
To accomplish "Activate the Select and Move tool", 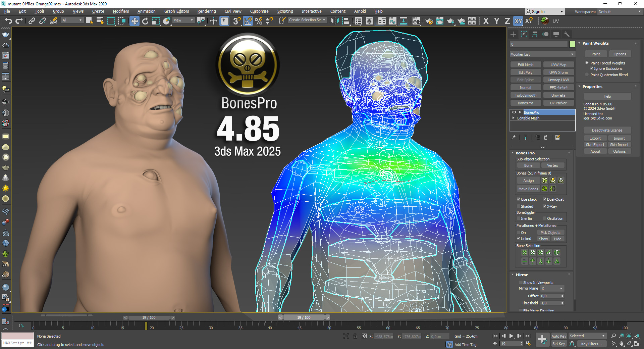I will (135, 21).
